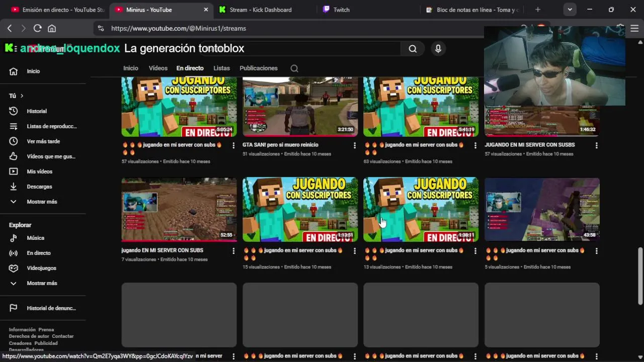Image resolution: width=644 pixels, height=362 pixels.
Task: Open Publicidad footer link
Action: [46, 343]
